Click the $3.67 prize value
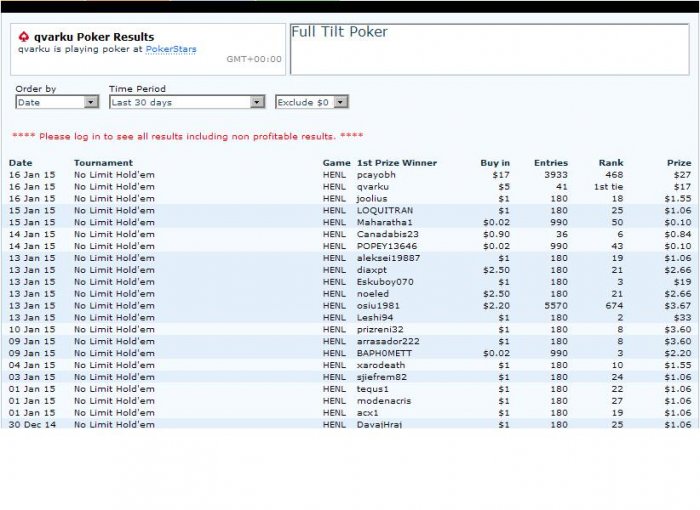 (x=678, y=306)
